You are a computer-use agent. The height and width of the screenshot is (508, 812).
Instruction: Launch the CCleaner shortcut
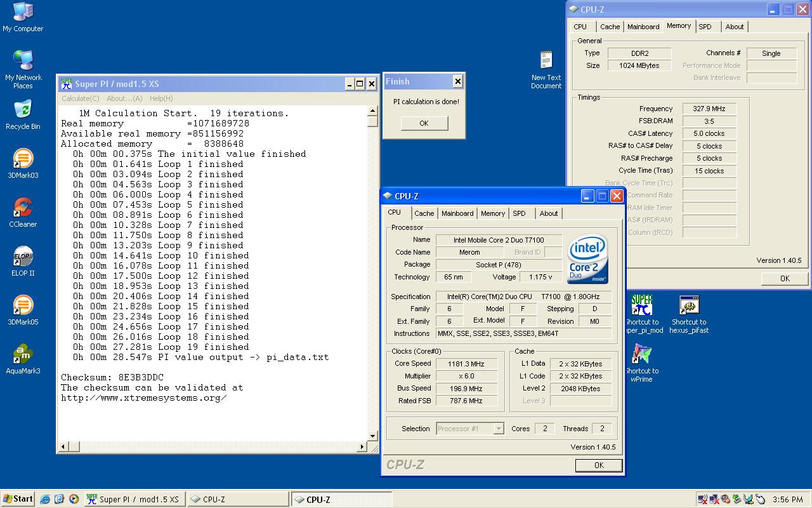pyautogui.click(x=23, y=208)
